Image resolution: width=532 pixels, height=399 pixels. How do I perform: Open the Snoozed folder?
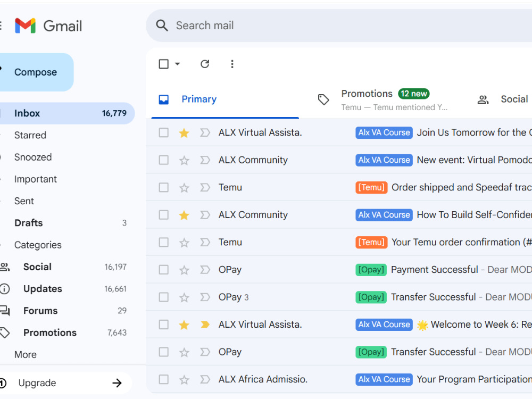[33, 157]
